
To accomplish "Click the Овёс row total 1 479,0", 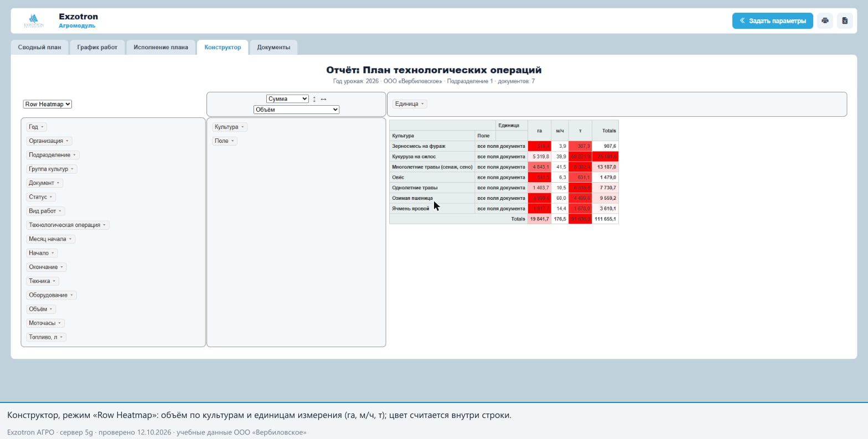I will (x=605, y=178).
